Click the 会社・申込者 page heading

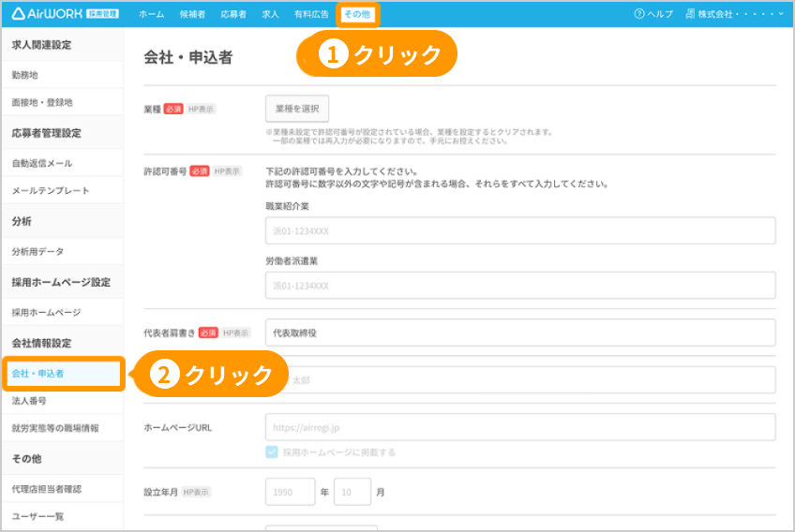click(188, 57)
